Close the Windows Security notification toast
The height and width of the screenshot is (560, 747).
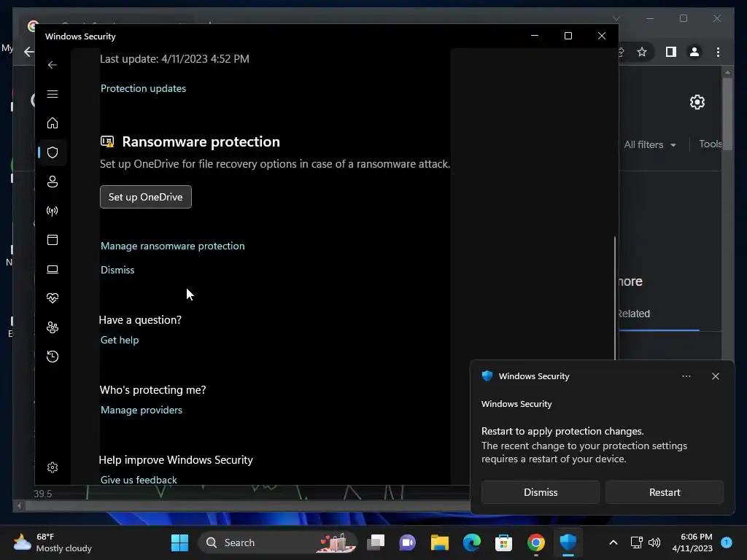click(x=716, y=376)
